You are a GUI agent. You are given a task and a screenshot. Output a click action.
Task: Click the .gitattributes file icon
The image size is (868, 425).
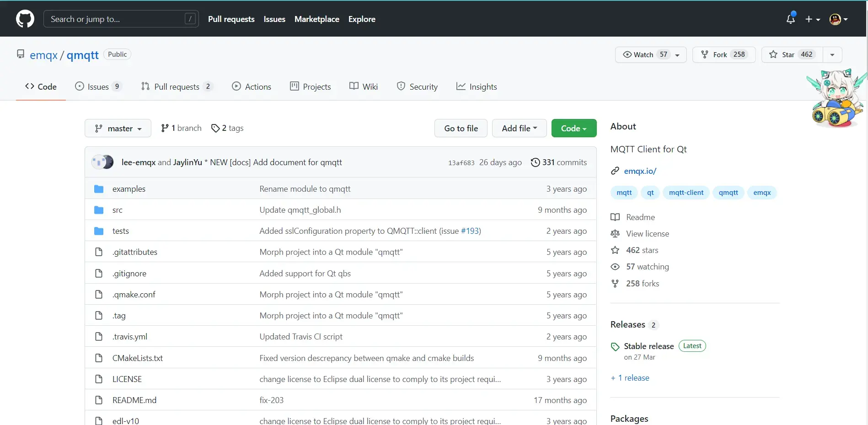coord(99,252)
